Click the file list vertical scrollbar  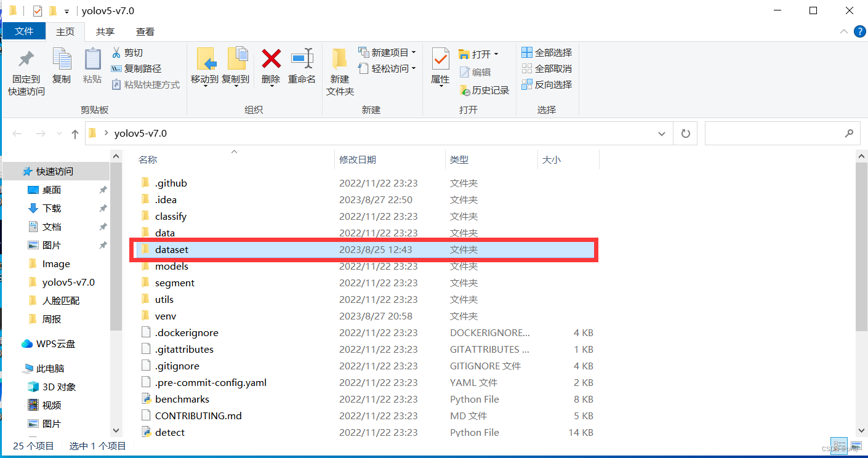(862, 246)
